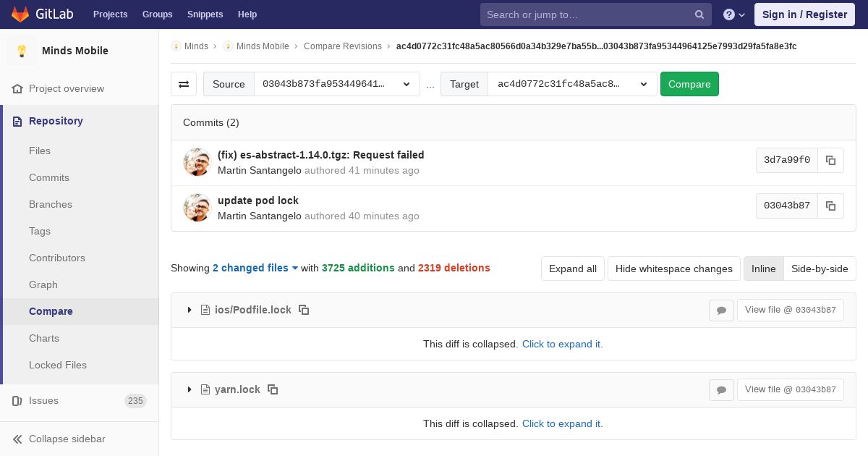This screenshot has width=868, height=456.
Task: Copy commit SHA 3d7a99f0
Action: click(x=830, y=160)
